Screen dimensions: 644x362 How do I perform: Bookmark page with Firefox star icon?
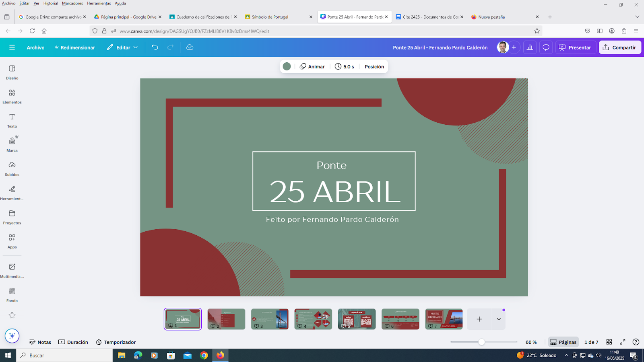(x=537, y=31)
